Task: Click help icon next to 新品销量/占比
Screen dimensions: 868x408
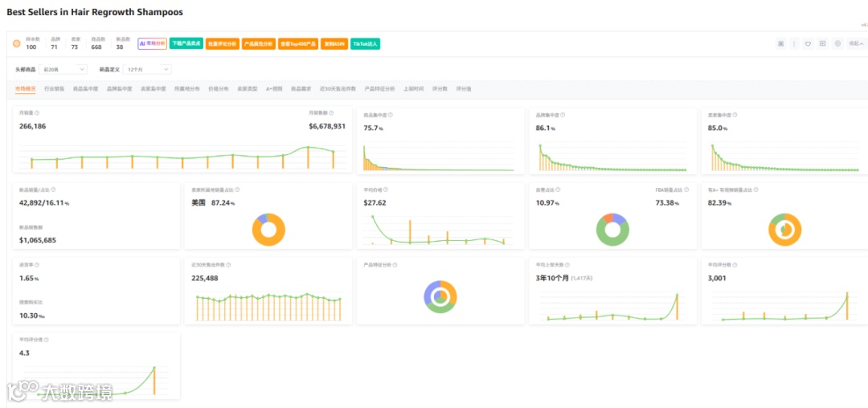Action: pyautogui.click(x=53, y=189)
